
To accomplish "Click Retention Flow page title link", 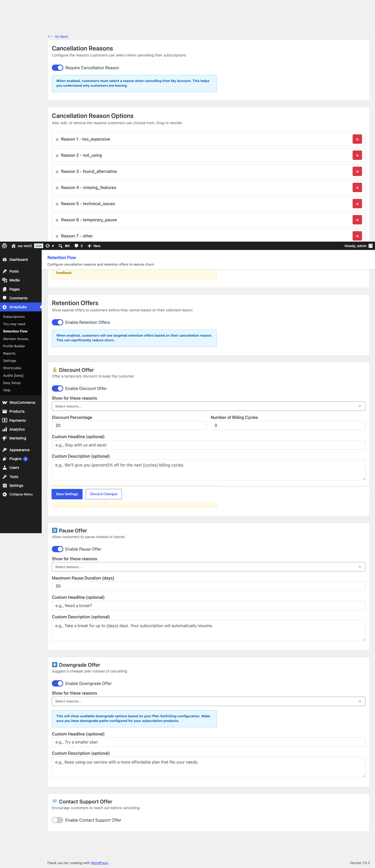I will pyautogui.click(x=62, y=258).
